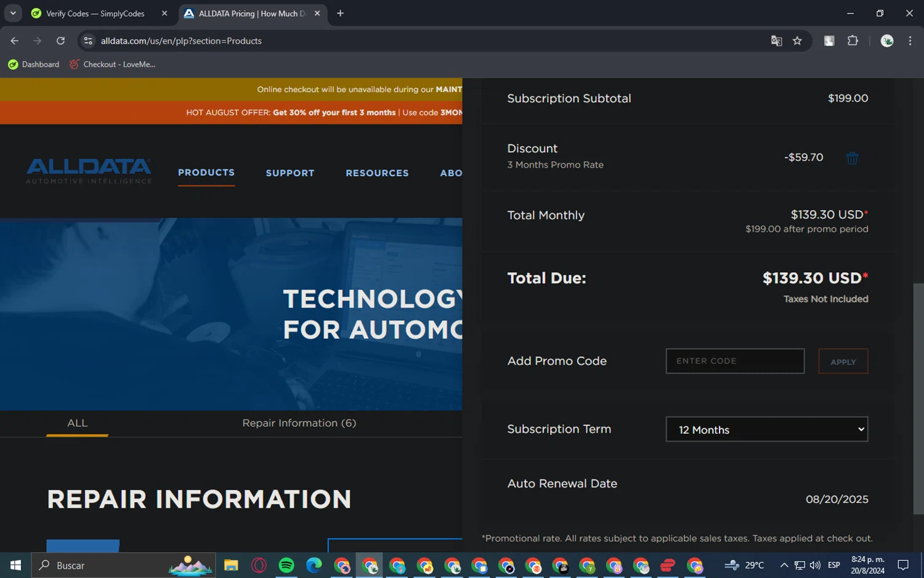Open the Windows Start menu
Viewport: 924px width, 578px height.
[x=15, y=565]
